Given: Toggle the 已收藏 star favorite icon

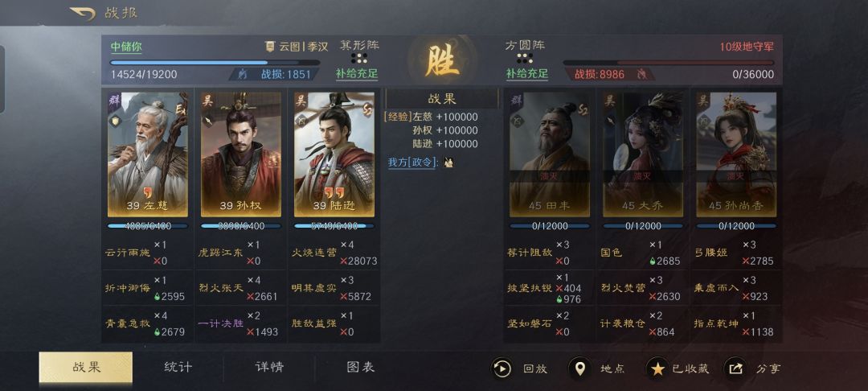Looking at the screenshot, I should click(x=657, y=368).
